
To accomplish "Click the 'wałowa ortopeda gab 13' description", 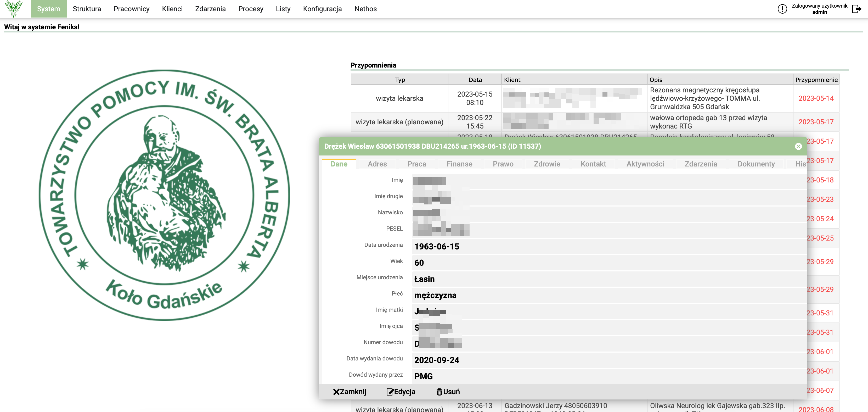I will point(720,122).
